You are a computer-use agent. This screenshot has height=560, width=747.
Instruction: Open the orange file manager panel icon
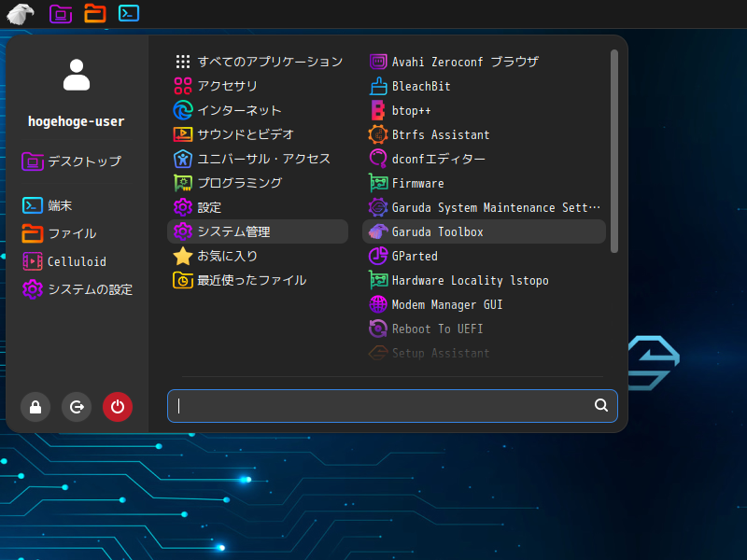(x=95, y=13)
